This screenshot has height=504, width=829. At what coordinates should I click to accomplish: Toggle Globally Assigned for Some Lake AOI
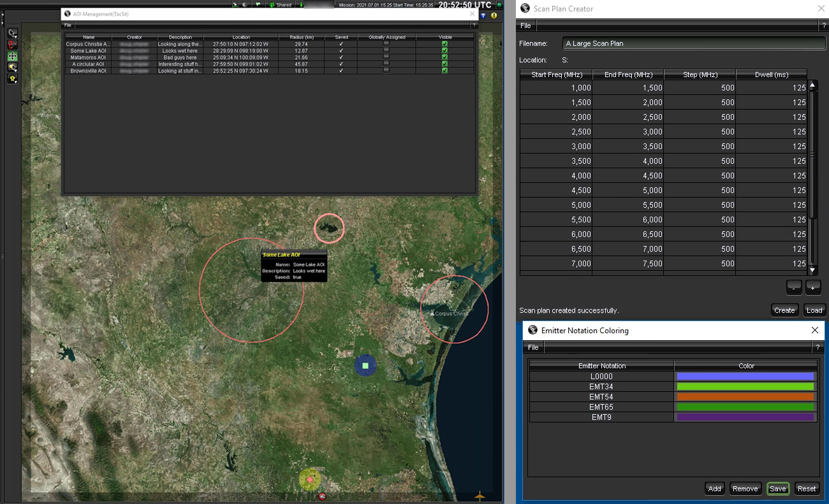[386, 51]
